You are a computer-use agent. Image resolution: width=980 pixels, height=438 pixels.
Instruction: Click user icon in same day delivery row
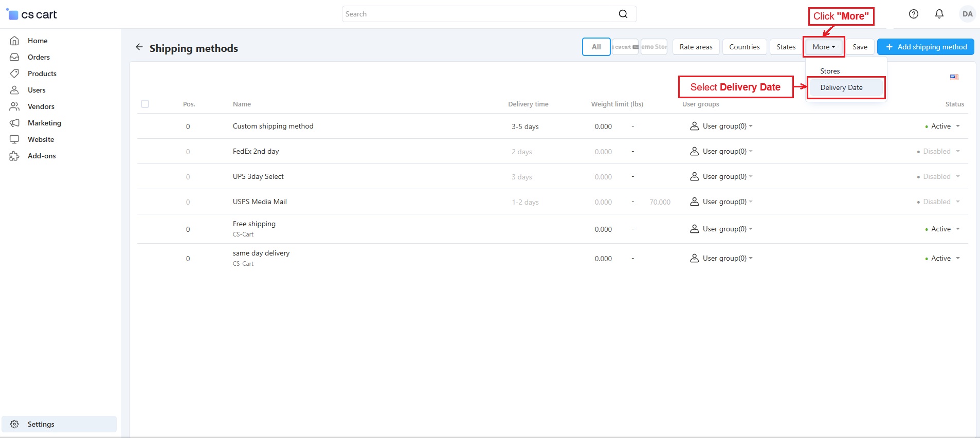(x=694, y=258)
